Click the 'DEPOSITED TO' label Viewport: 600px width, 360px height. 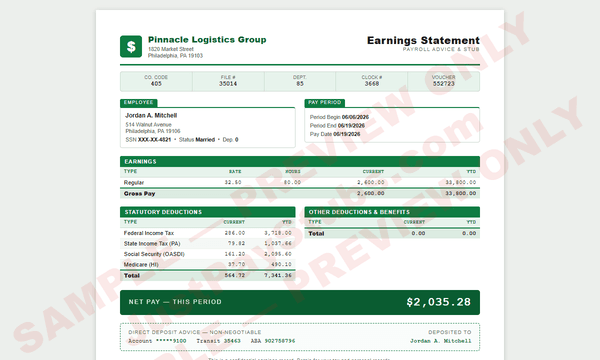pos(450,332)
